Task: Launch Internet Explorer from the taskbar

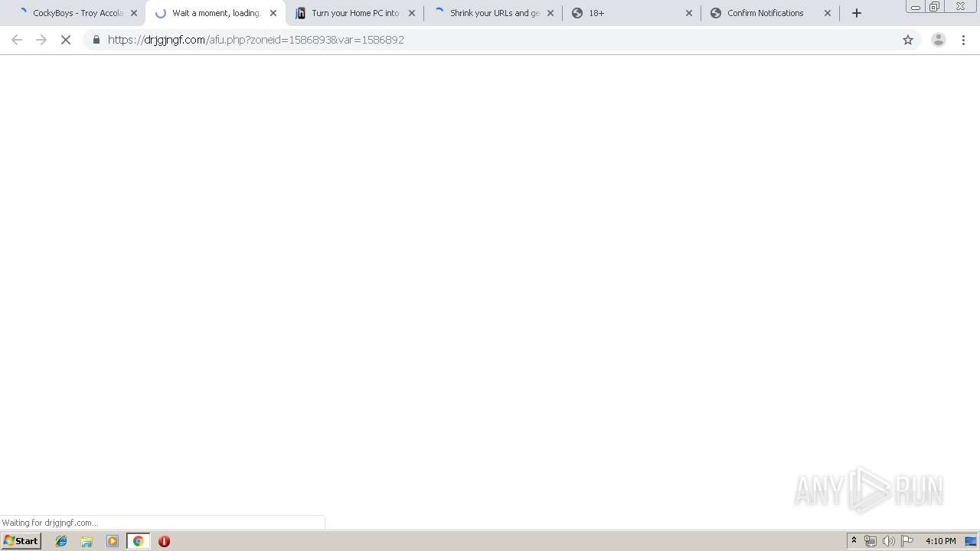Action: pos(61,541)
